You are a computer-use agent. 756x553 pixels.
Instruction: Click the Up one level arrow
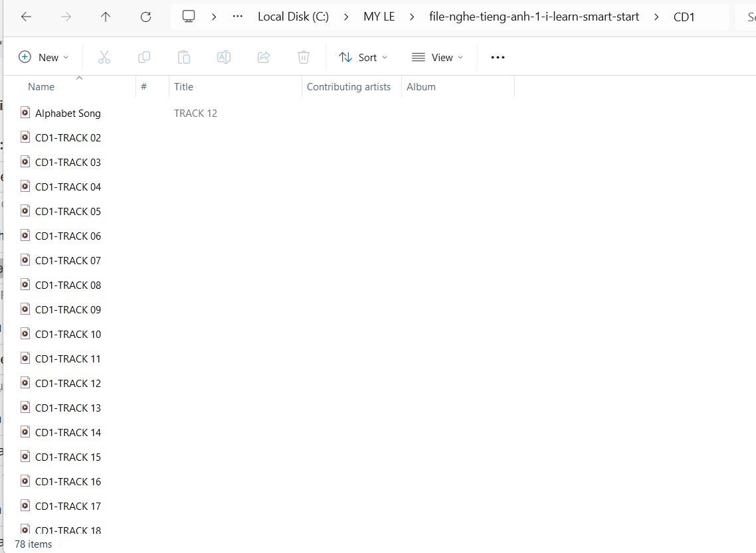(106, 17)
